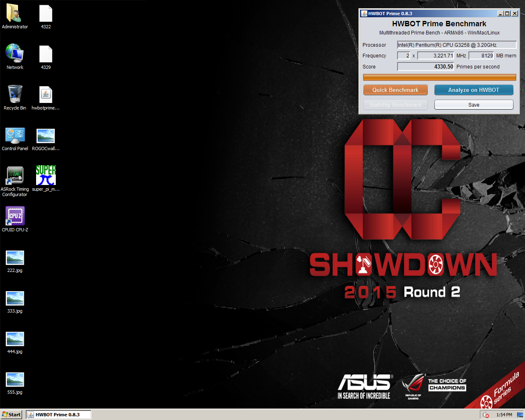Launch ASRock Timing Configurator shortcut
This screenshot has width=525, height=420.
coord(15,176)
